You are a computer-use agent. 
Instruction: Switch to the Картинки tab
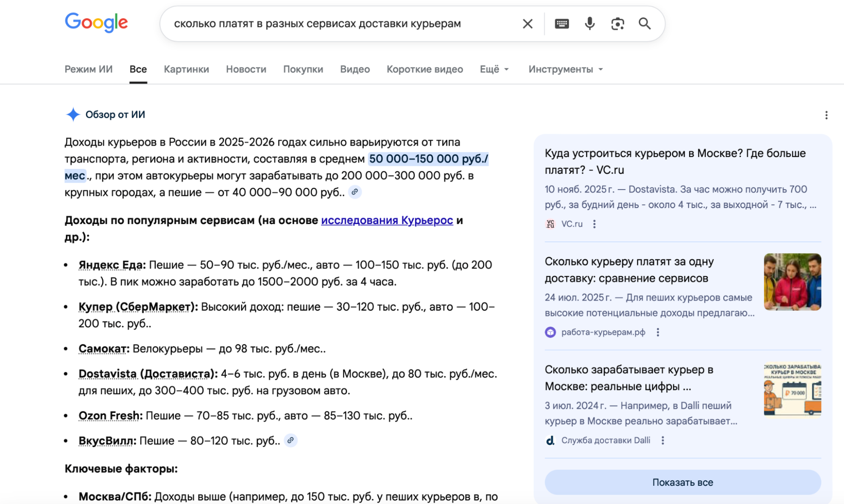[x=186, y=69]
